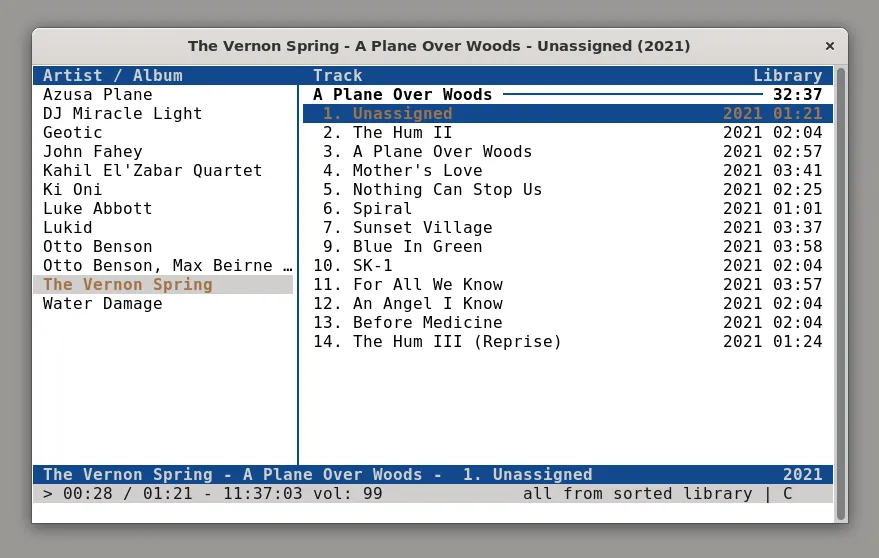The width and height of the screenshot is (879, 558).
Task: Select artist Azusa Plane
Action: (x=98, y=95)
